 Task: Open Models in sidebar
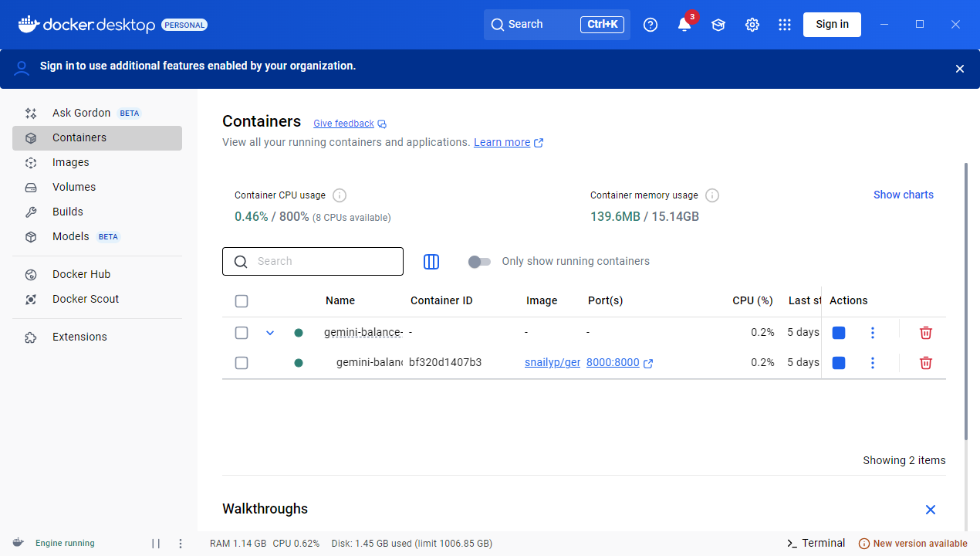click(97, 237)
